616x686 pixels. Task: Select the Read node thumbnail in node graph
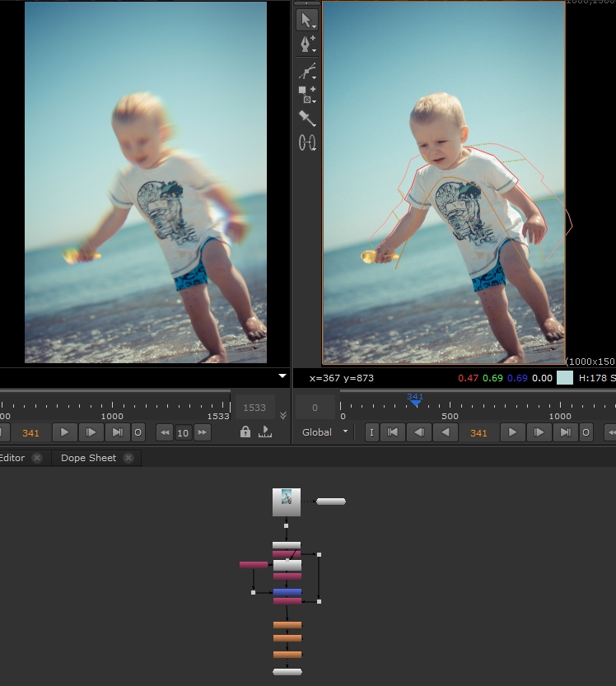click(x=287, y=502)
